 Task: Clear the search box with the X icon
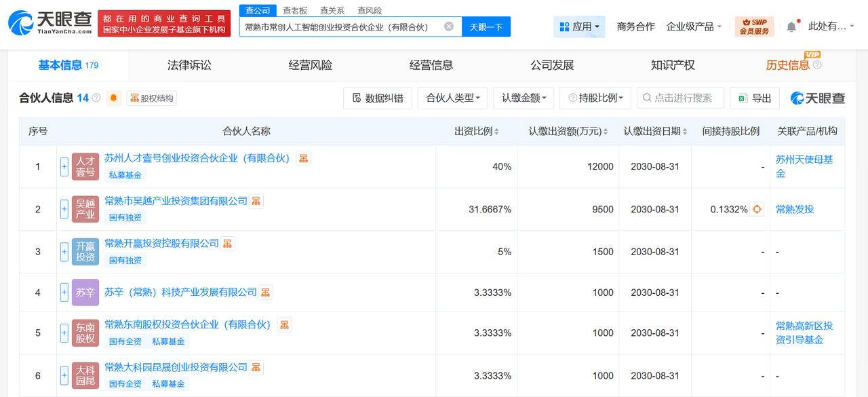[x=449, y=26]
